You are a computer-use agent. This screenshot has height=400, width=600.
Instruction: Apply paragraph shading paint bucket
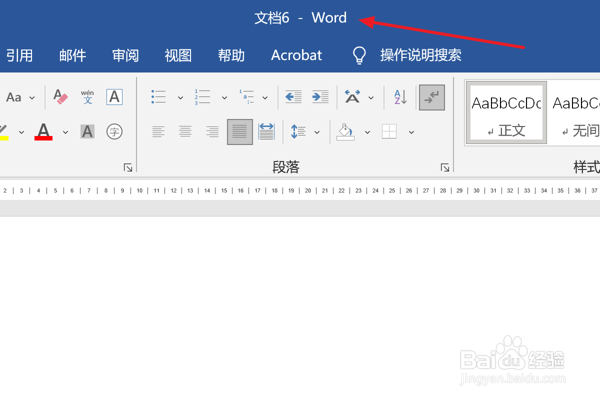point(346,132)
